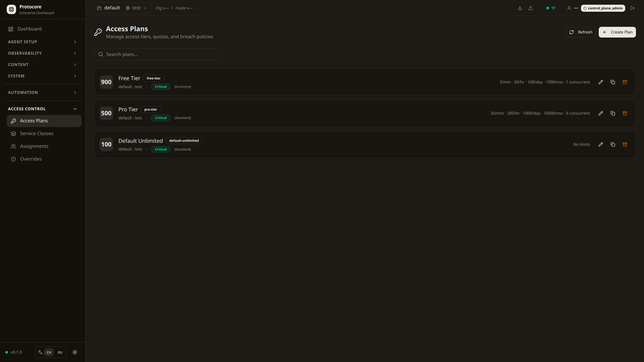Image resolution: width=644 pixels, height=362 pixels.
Task: Select EN language option
Action: pyautogui.click(x=49, y=352)
